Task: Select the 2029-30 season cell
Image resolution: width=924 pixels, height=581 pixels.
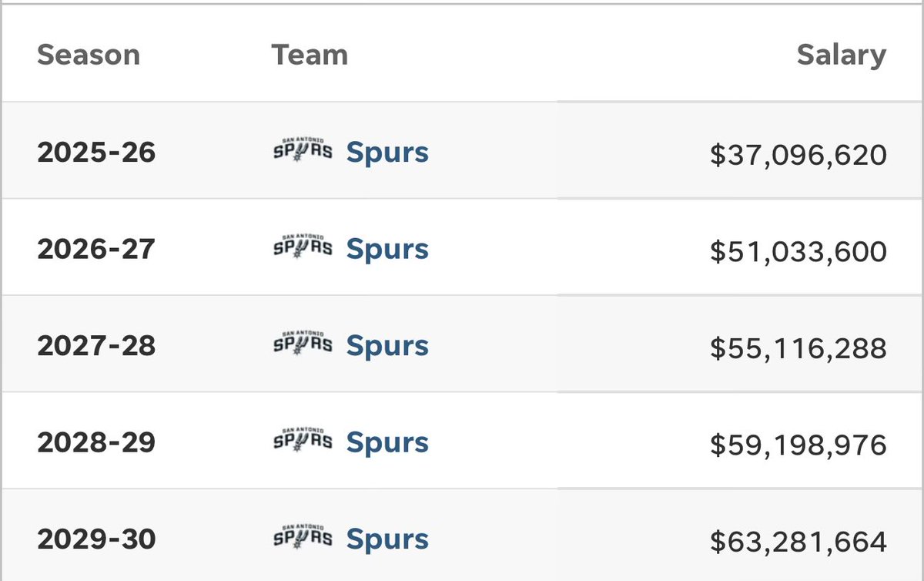Action: [x=96, y=539]
